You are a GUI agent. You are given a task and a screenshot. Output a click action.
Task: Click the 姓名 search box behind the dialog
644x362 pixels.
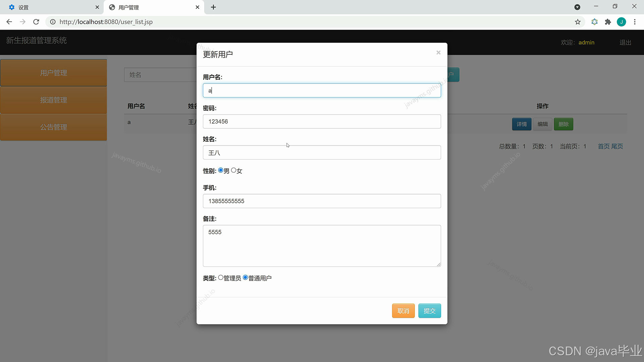click(x=160, y=75)
